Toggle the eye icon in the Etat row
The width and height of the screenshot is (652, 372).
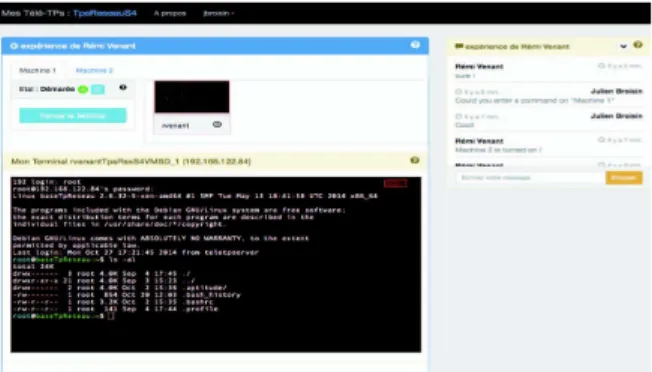[x=123, y=88]
